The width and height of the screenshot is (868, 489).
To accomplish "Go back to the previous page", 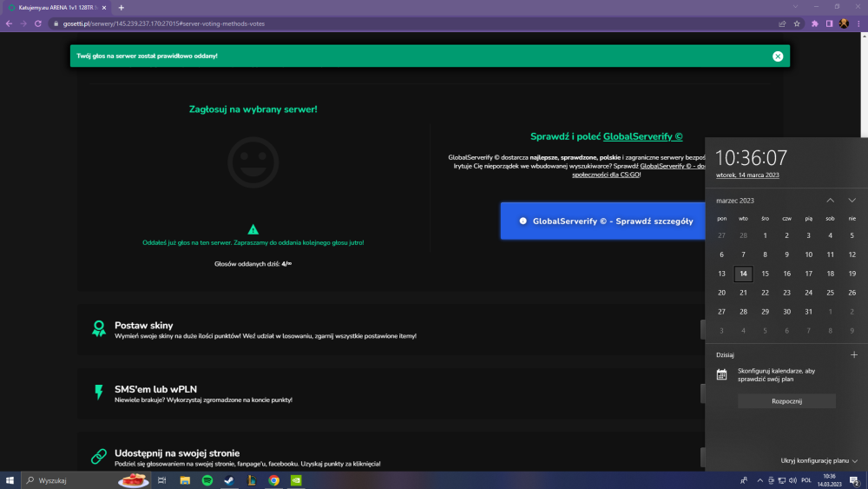I will 9,23.
